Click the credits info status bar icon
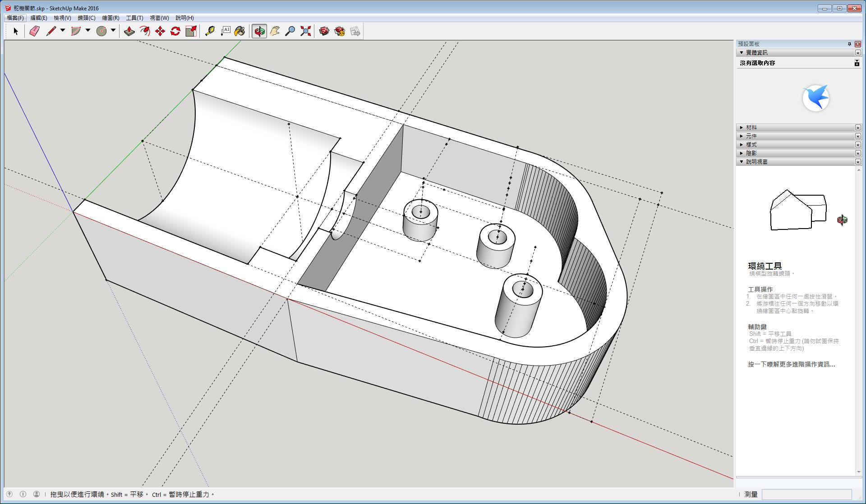The width and height of the screenshot is (866, 504). (x=23, y=494)
